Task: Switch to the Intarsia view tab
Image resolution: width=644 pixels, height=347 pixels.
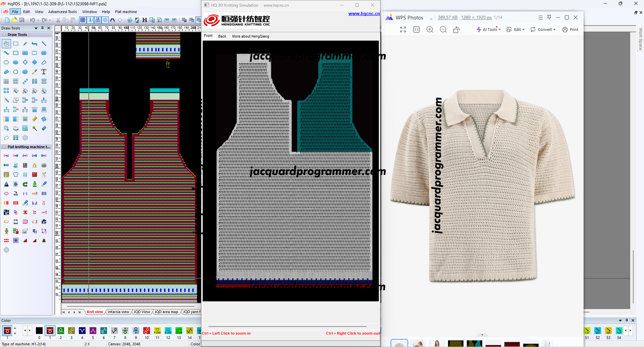Action: pos(118,312)
